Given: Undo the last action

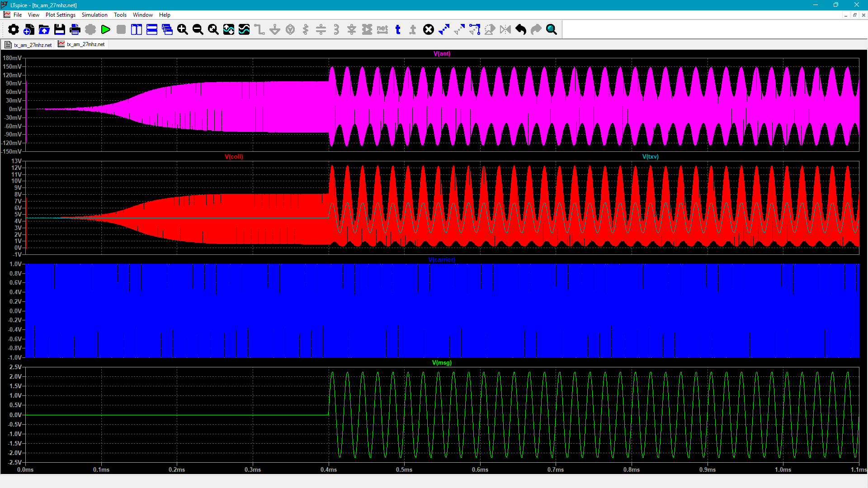Looking at the screenshot, I should (521, 30).
